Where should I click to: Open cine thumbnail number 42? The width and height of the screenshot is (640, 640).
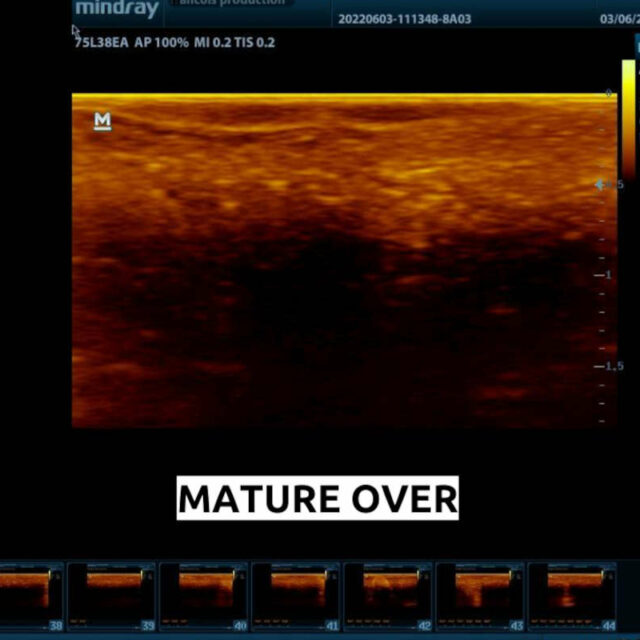(x=388, y=597)
